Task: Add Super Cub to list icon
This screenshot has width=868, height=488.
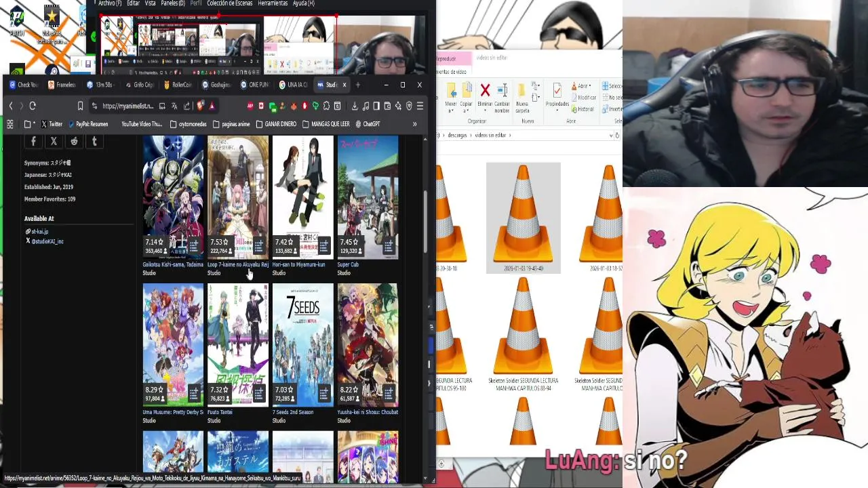Action: click(389, 245)
